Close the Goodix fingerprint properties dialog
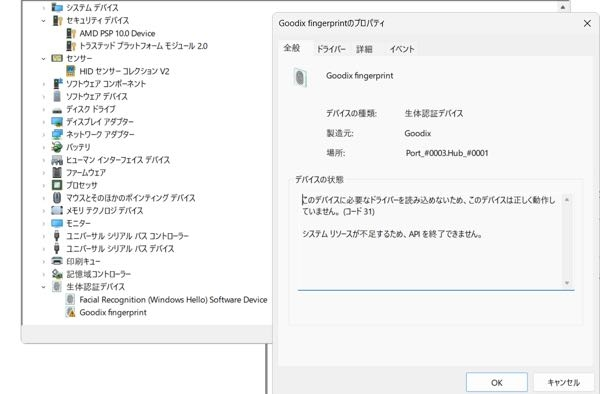This screenshot has width=600, height=394. pyautogui.click(x=587, y=23)
